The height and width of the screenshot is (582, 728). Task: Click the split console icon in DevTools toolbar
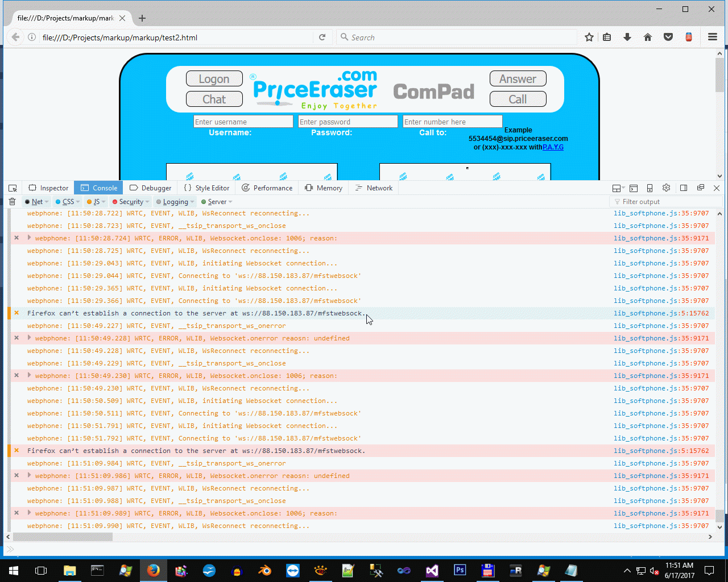coord(634,188)
